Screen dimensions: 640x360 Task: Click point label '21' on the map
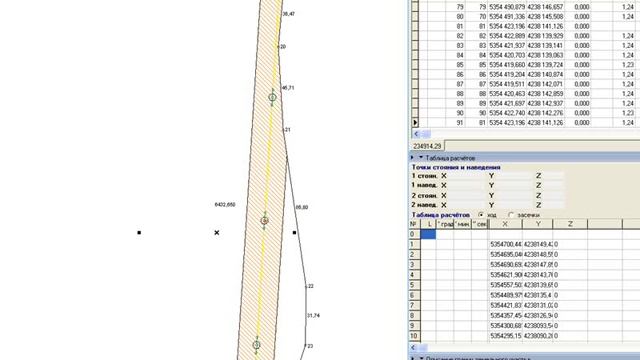pyautogui.click(x=288, y=130)
